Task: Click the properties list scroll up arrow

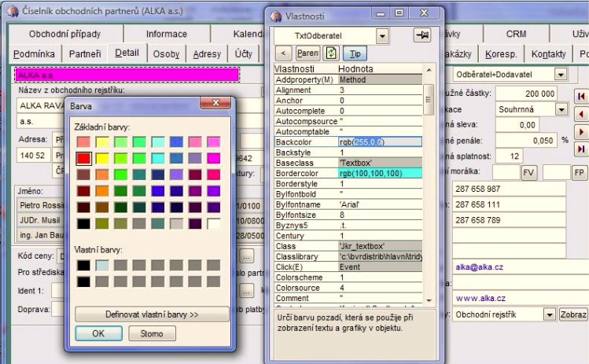Action: click(x=429, y=70)
